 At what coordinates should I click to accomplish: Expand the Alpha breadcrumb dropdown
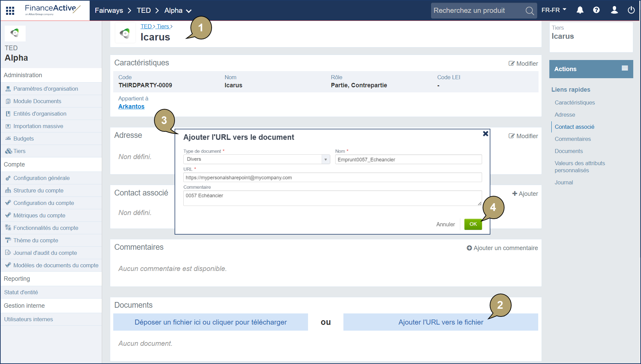click(x=189, y=11)
